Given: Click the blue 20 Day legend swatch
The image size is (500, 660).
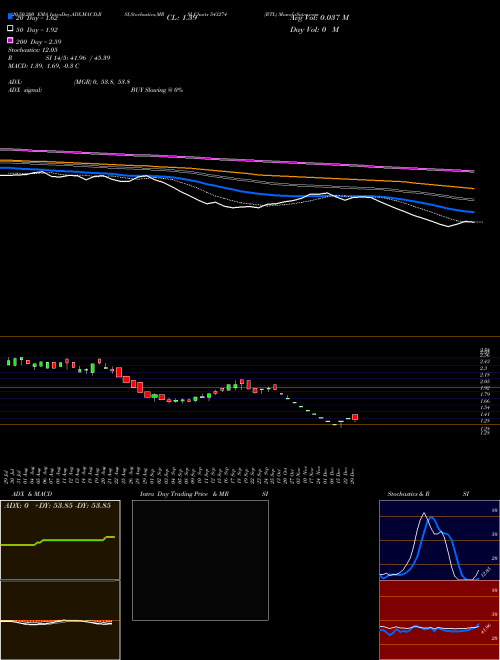Looking at the screenshot, I should coord(10,17).
